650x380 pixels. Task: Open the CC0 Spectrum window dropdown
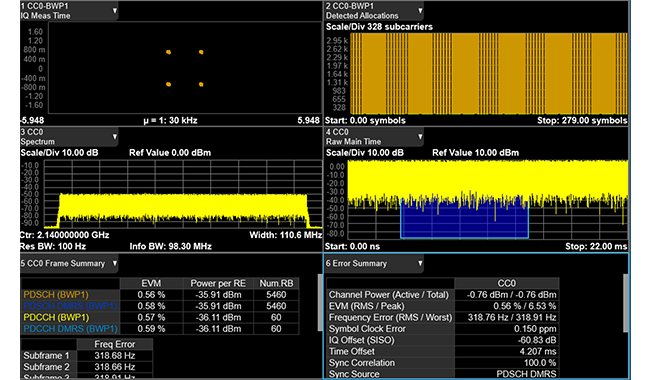coord(115,137)
